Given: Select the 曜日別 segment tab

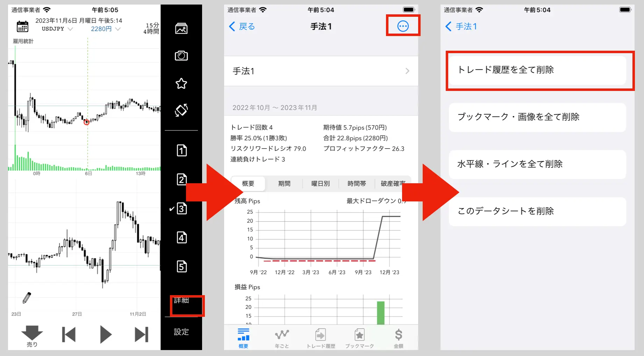Looking at the screenshot, I should point(320,184).
